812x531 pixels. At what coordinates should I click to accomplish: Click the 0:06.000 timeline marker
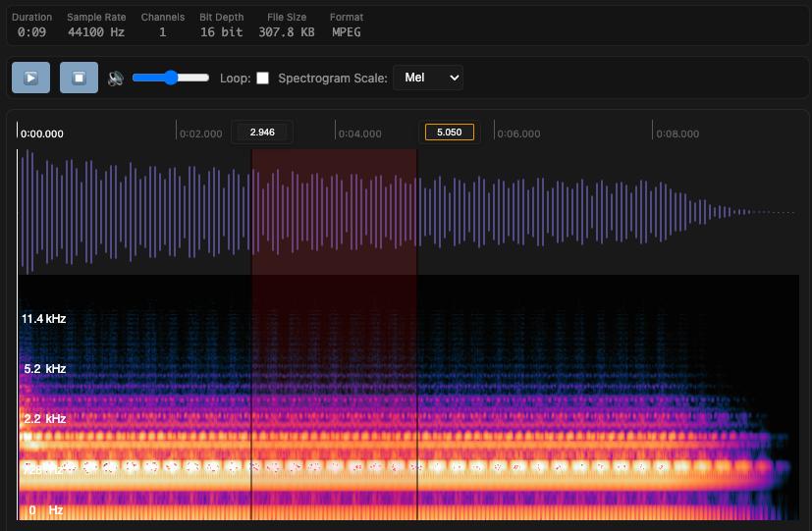pos(518,133)
